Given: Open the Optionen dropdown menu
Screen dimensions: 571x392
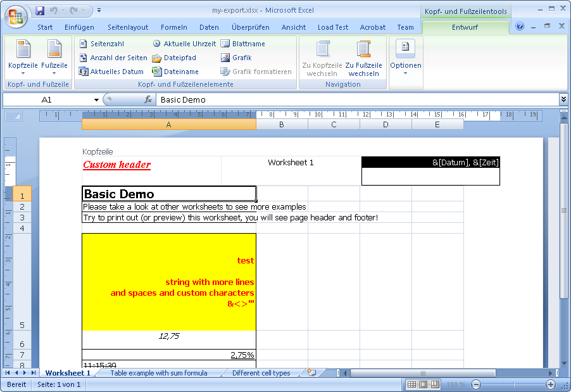Looking at the screenshot, I should pos(405,57).
